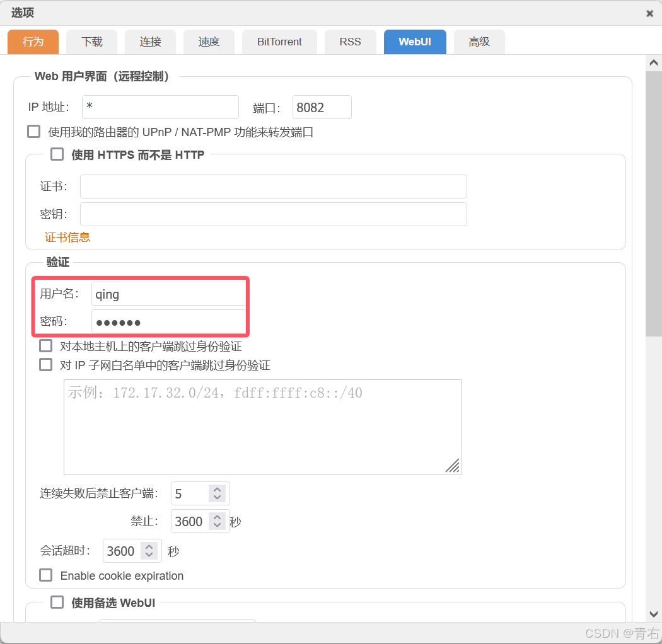This screenshot has height=644, width=662.
Task: Click the 密钥 path input field
Action: (x=274, y=214)
